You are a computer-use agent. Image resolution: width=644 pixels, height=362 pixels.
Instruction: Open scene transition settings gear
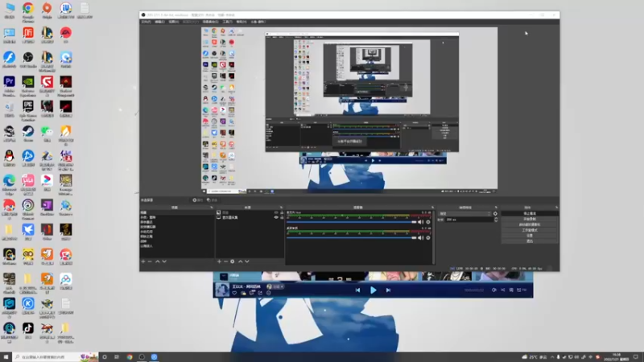495,213
